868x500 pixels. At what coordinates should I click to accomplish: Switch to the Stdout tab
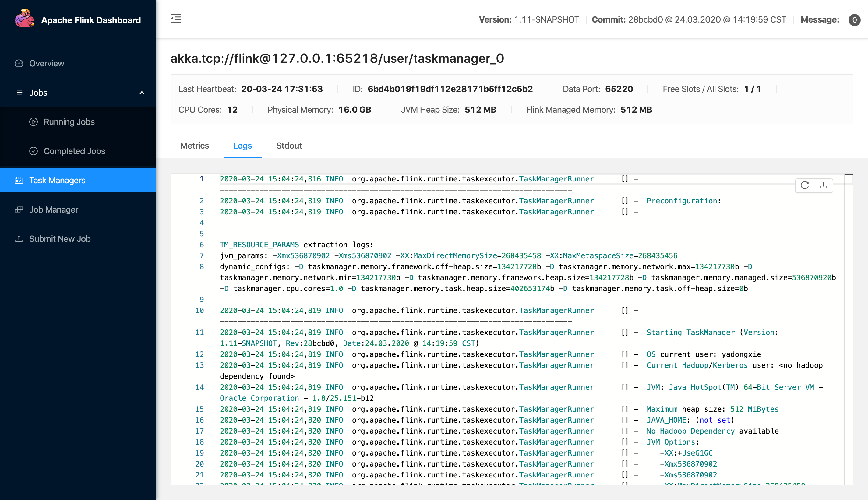pos(289,146)
